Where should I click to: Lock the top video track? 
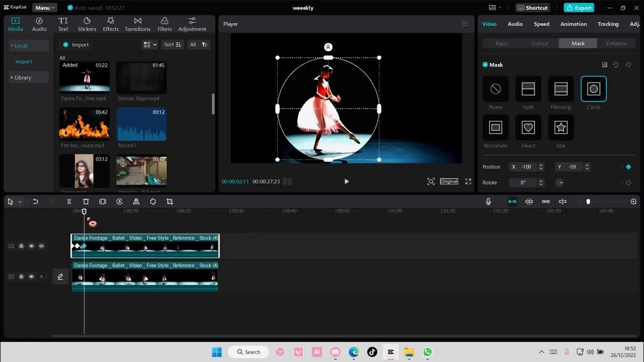pos(21,246)
